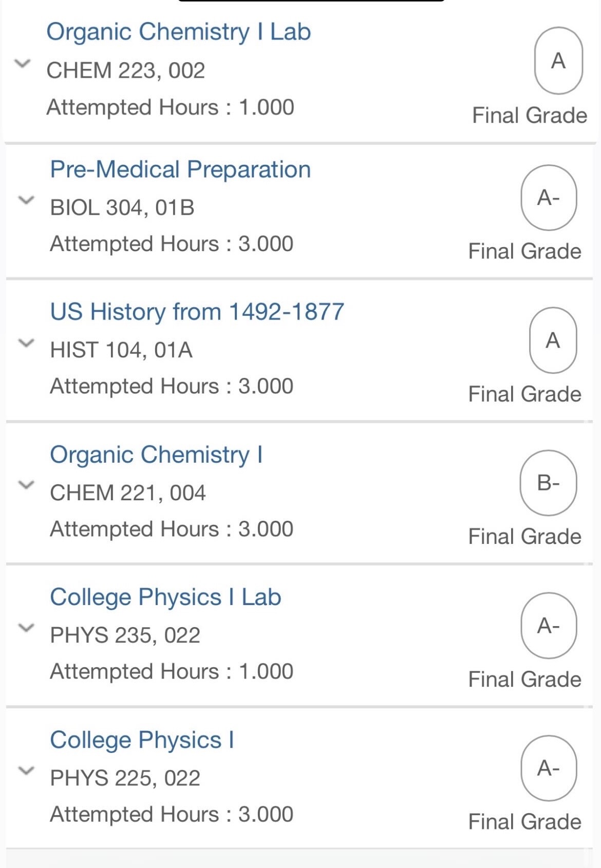Image resolution: width=601 pixels, height=868 pixels.
Task: Open the Pre-Medical Preparation course link
Action: click(180, 169)
